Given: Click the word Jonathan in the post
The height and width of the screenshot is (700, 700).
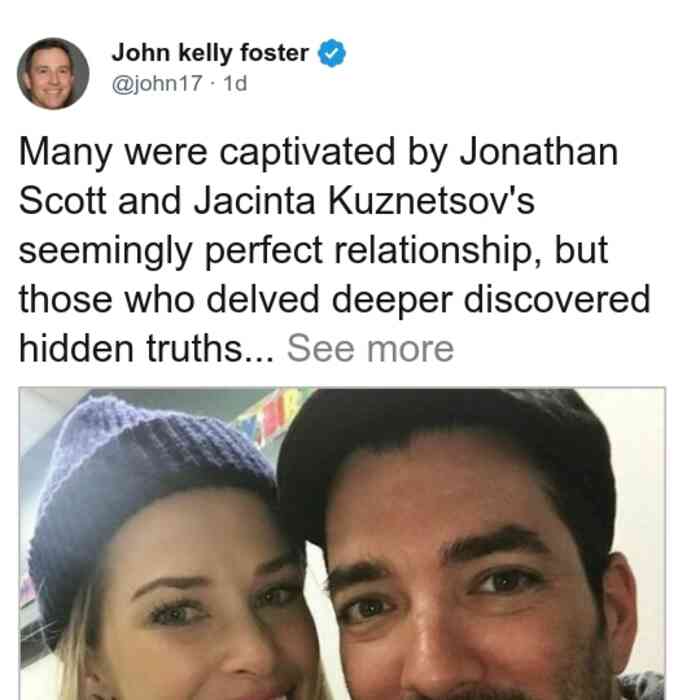Looking at the screenshot, I should 539,152.
